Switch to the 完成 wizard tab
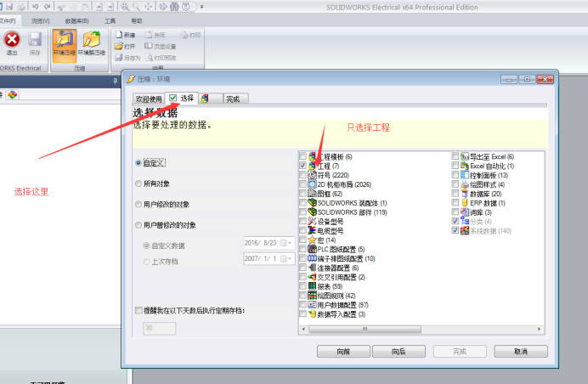The height and width of the screenshot is (384, 588). click(235, 99)
